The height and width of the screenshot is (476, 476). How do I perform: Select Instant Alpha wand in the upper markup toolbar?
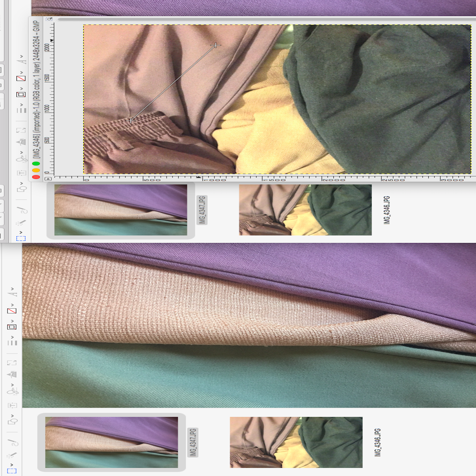tap(21, 223)
